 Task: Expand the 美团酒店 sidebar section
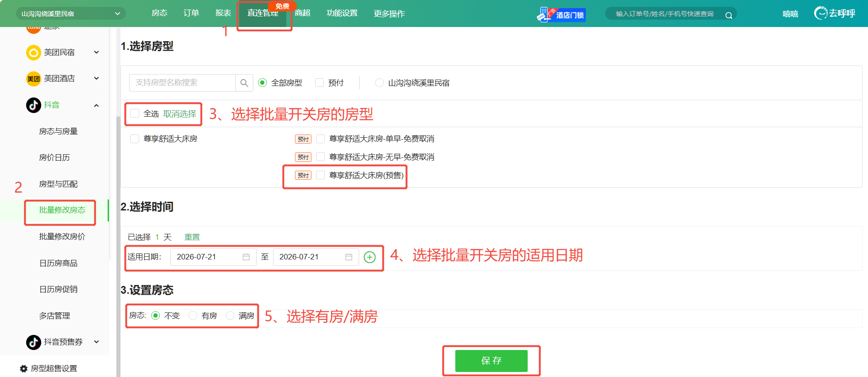pos(97,78)
